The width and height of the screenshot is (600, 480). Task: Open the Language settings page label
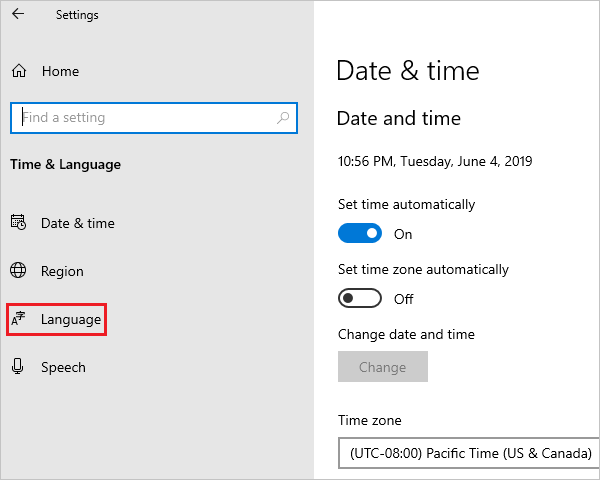[71, 320]
